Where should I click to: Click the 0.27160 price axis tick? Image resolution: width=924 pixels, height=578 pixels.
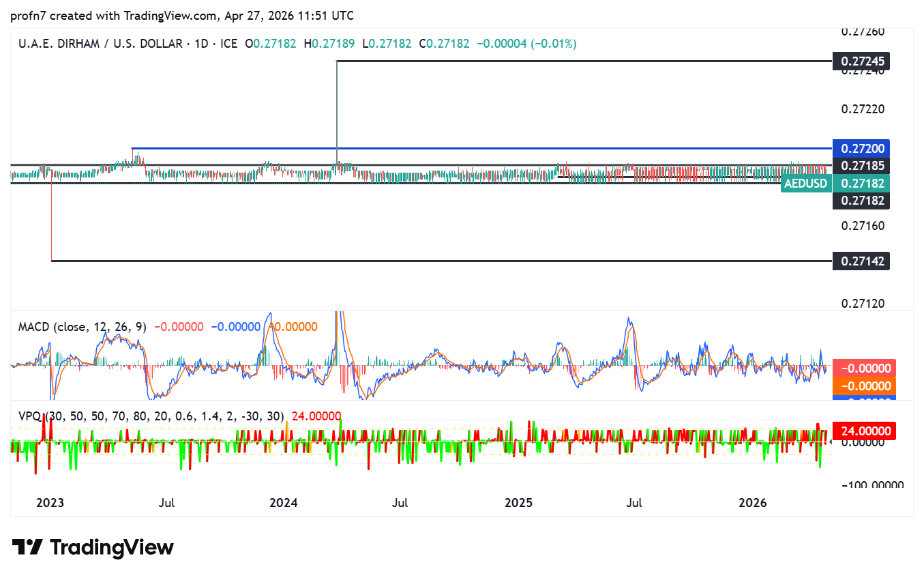click(863, 226)
